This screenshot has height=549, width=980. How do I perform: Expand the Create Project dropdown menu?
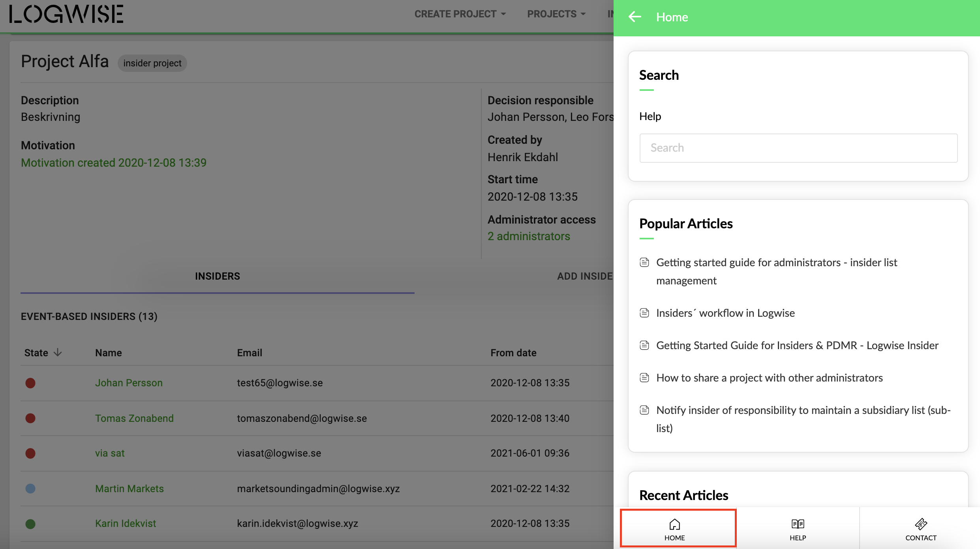460,14
